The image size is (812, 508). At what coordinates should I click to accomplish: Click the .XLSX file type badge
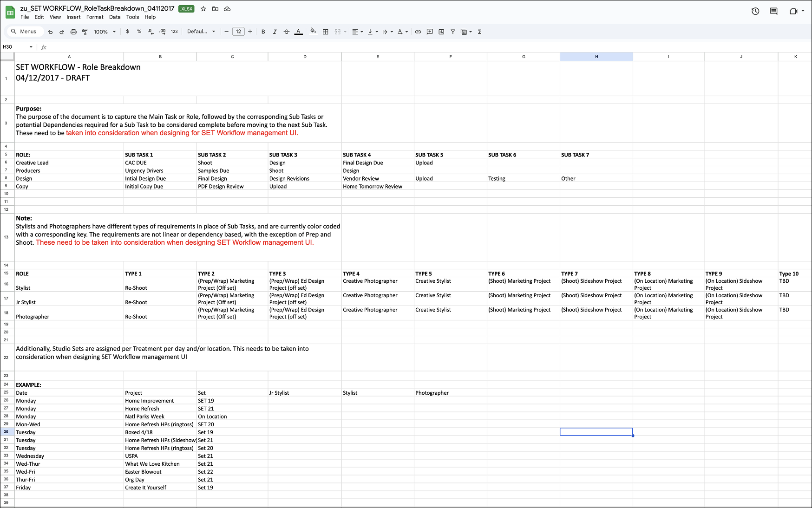[x=186, y=9]
